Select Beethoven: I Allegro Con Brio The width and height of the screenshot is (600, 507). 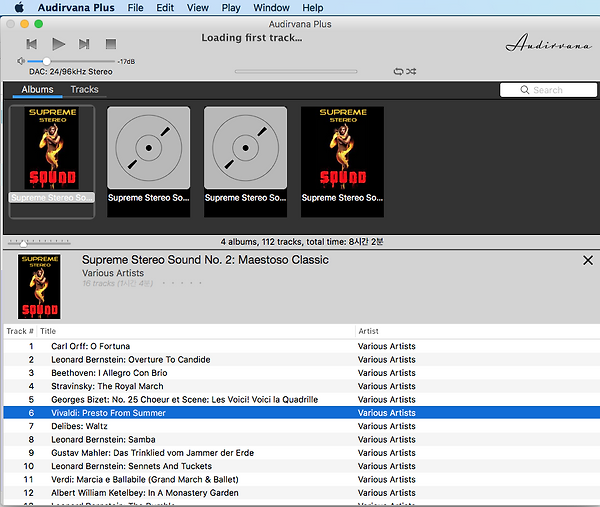pyautogui.click(x=302, y=373)
